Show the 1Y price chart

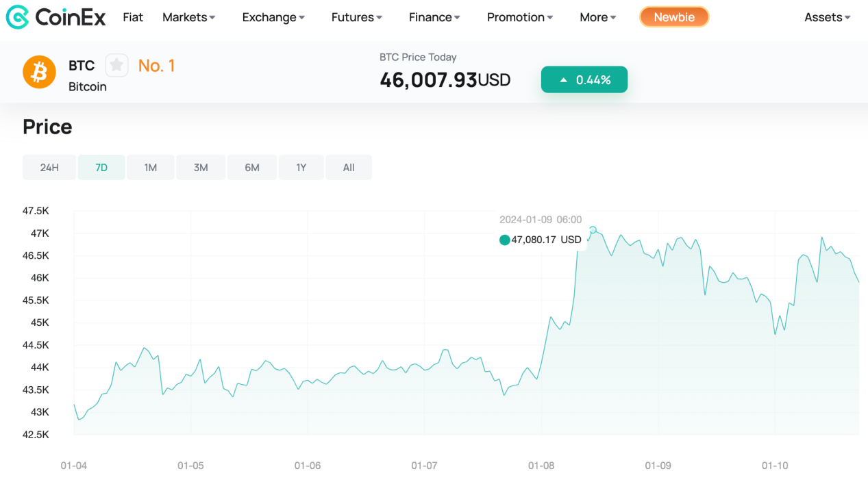(301, 168)
